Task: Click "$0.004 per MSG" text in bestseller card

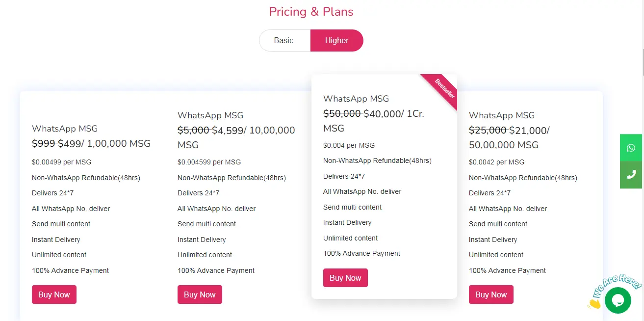Action: pos(349,145)
